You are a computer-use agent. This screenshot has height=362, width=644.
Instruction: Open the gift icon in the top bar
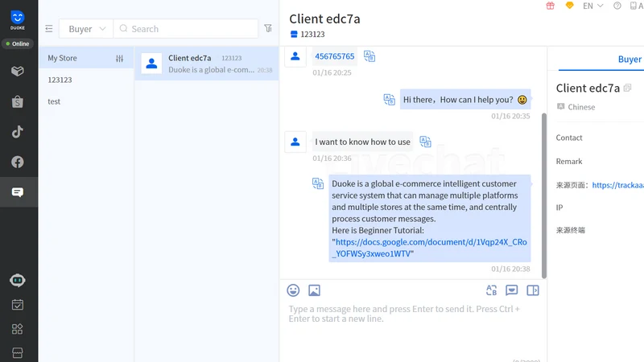click(550, 6)
